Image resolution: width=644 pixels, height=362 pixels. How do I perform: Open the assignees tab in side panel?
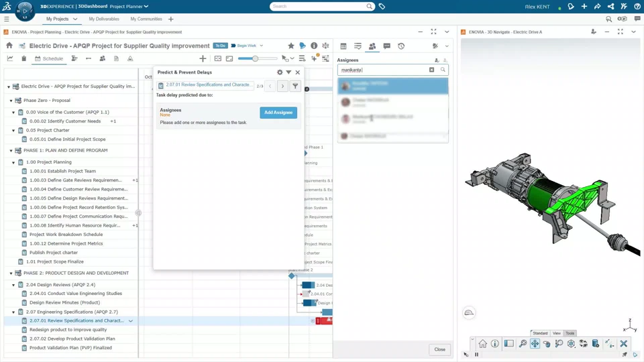[x=372, y=46]
